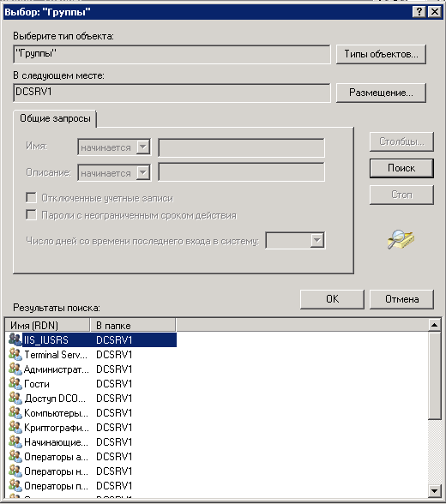The width and height of the screenshot is (446, 504).
Task: Cancel the dialog with Отмена
Action: (401, 299)
